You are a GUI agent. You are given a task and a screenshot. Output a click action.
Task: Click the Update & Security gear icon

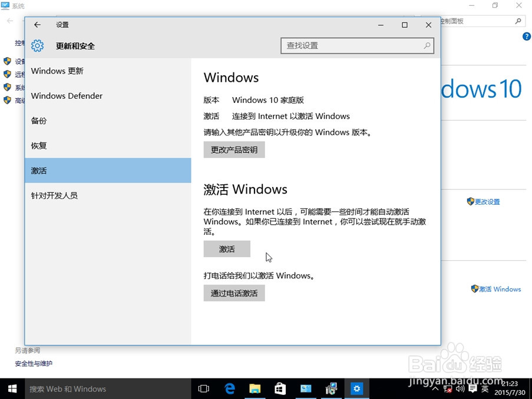37,45
